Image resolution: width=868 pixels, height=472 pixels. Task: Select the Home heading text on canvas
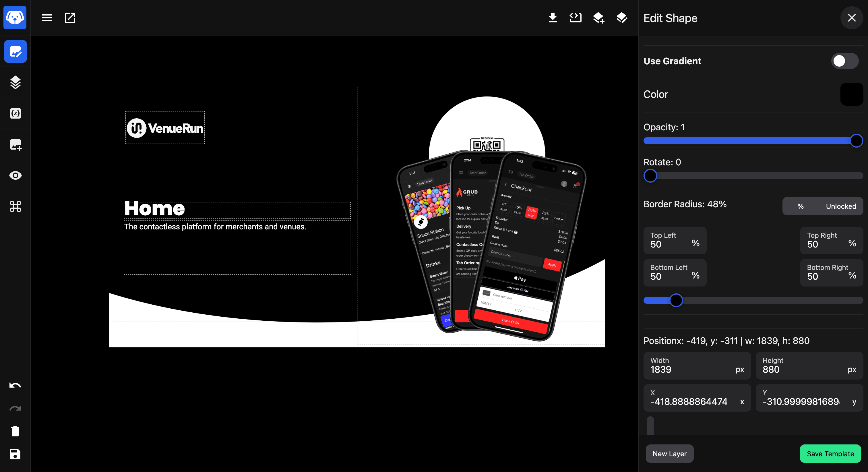[x=155, y=208]
